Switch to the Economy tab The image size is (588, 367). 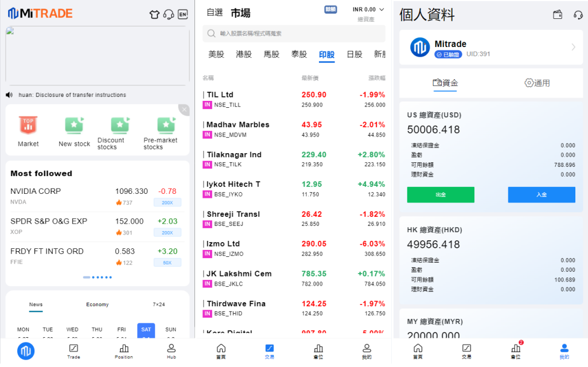(98, 304)
